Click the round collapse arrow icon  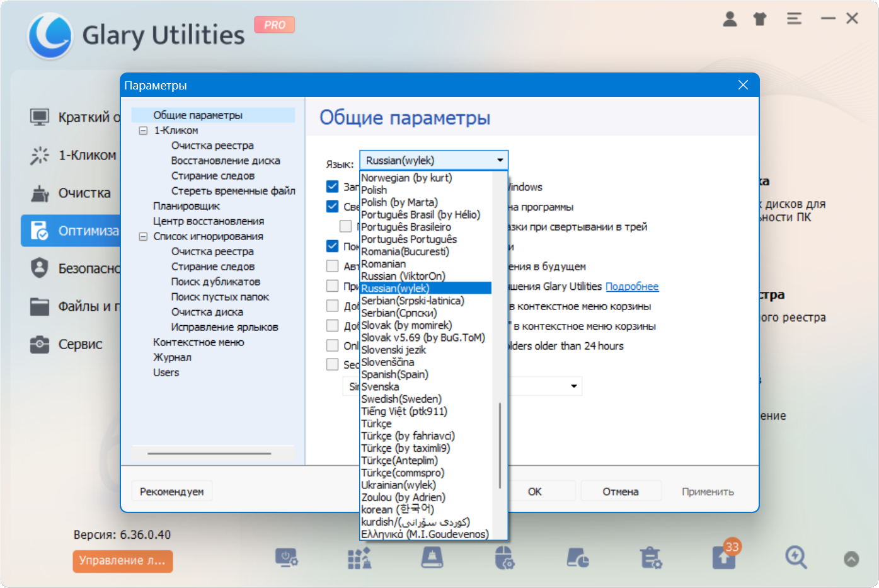(x=851, y=559)
